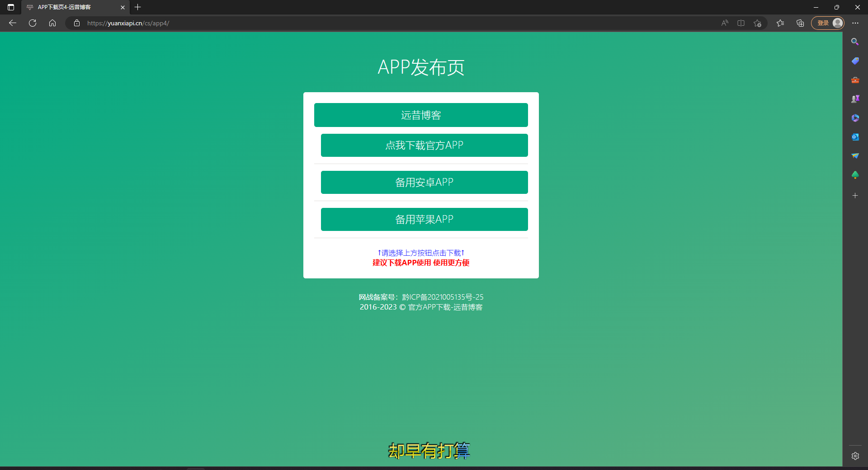This screenshot has height=470, width=868.
Task: Click the browser back arrow
Action: click(13, 23)
